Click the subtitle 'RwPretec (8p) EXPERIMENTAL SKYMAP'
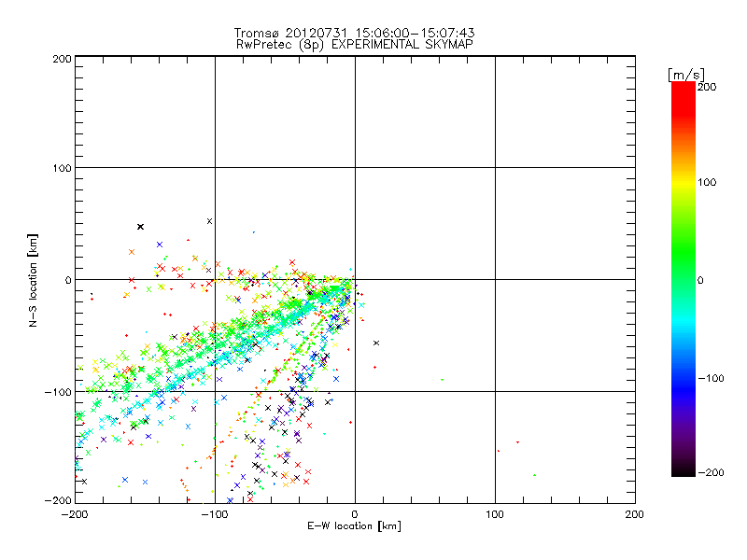Screen dimensions: 747x560 coord(354,45)
